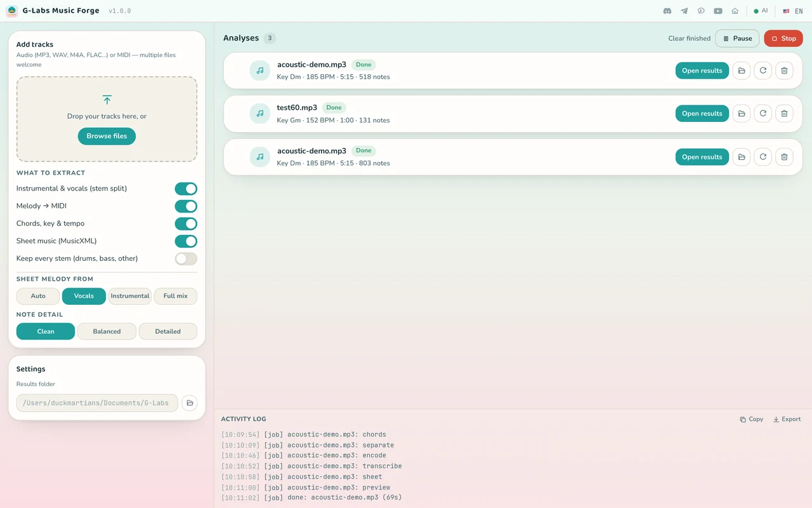Click the chat bubble icon in header

[701, 11]
